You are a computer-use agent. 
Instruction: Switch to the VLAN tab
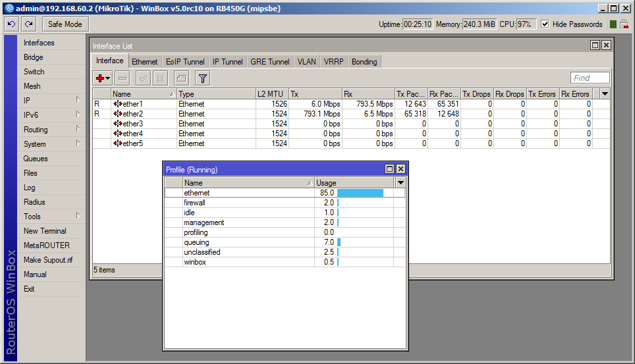click(306, 62)
